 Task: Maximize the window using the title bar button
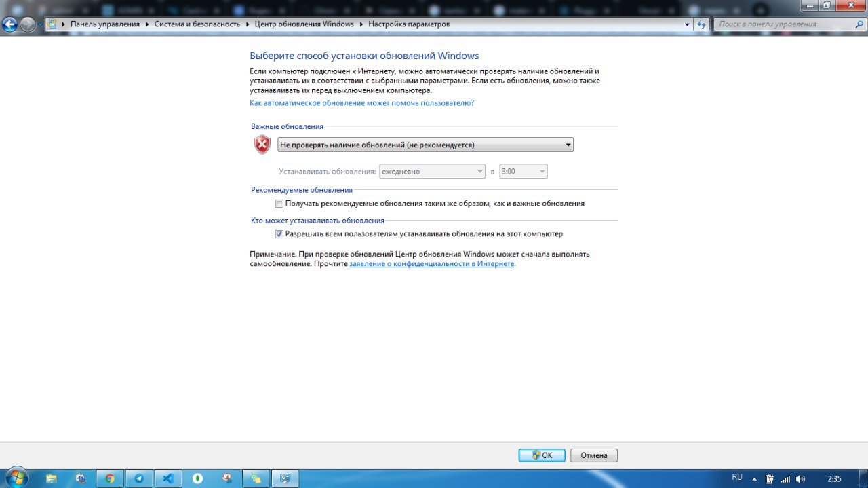(x=827, y=5)
